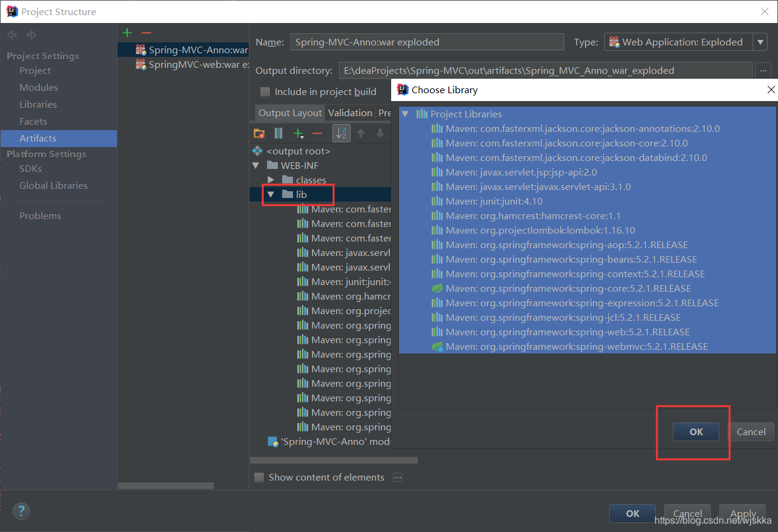Screen dimensions: 778x532
Task: Click the lombok library icon in Choose Library
Action: (437, 230)
